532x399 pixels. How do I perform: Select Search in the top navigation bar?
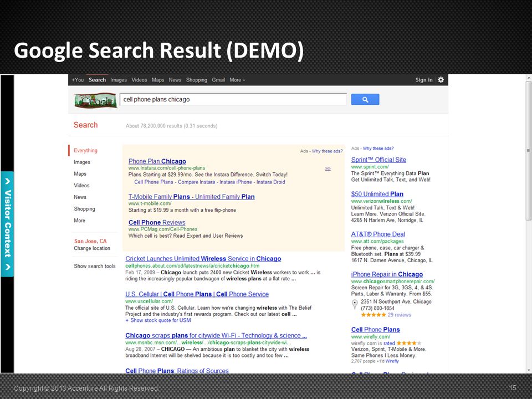(x=98, y=80)
